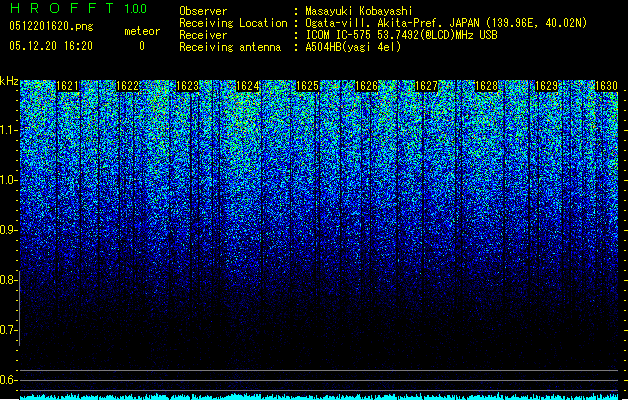The height and width of the screenshot is (400, 629).
Task: Select observer name Masayuki Kobayashi
Action: tap(359, 11)
